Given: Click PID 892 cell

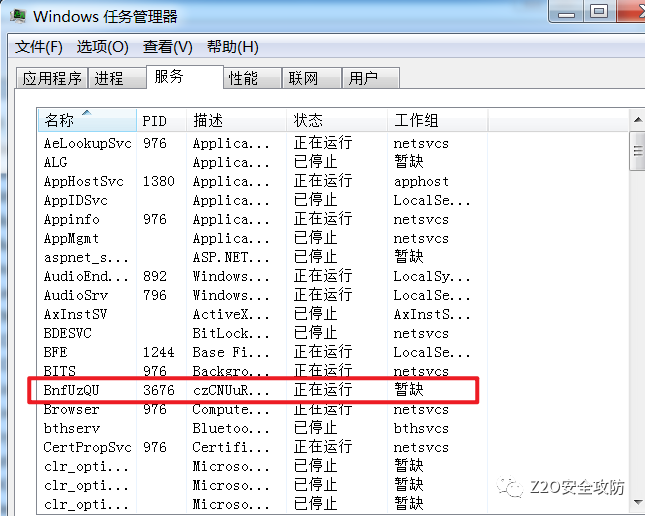Looking at the screenshot, I should point(155,276).
